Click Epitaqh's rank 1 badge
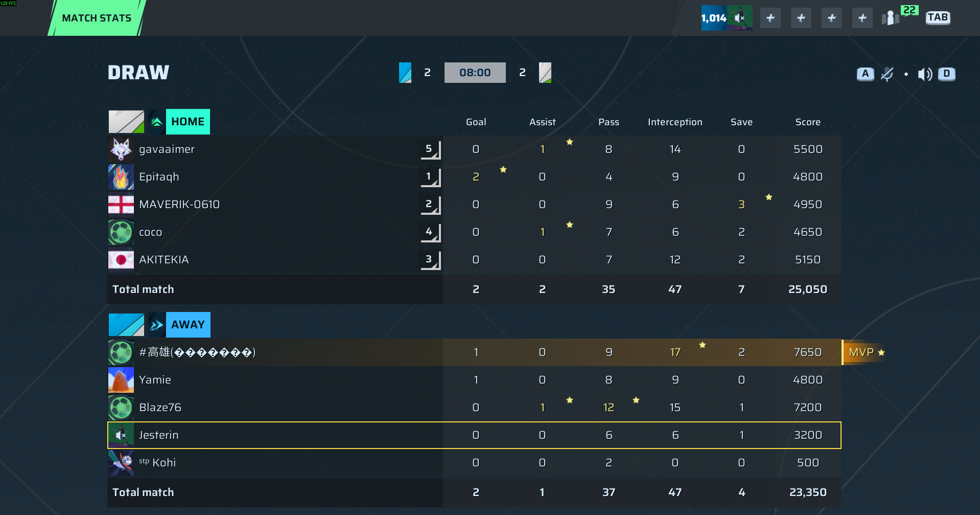Image resolution: width=980 pixels, height=515 pixels. coord(430,177)
